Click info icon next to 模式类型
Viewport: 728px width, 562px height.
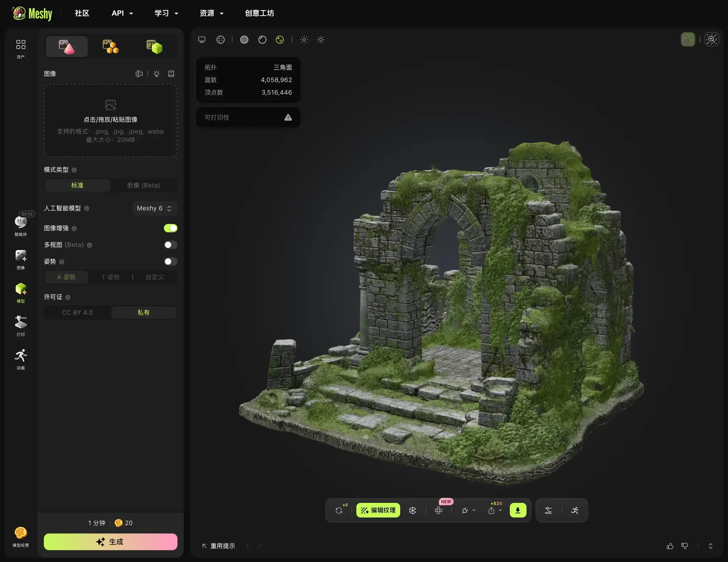[x=74, y=170]
